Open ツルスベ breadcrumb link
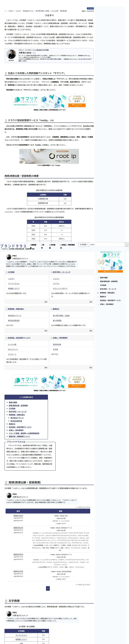 [18, 11]
